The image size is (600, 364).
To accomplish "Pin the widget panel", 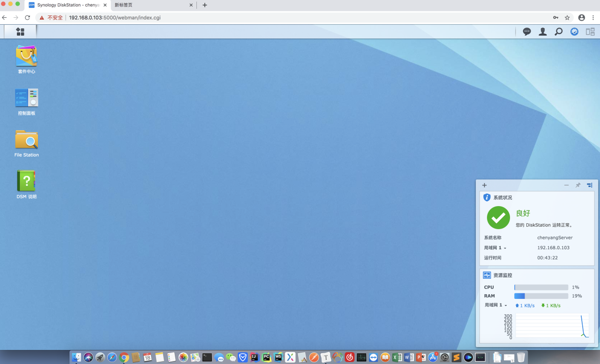I will point(578,185).
